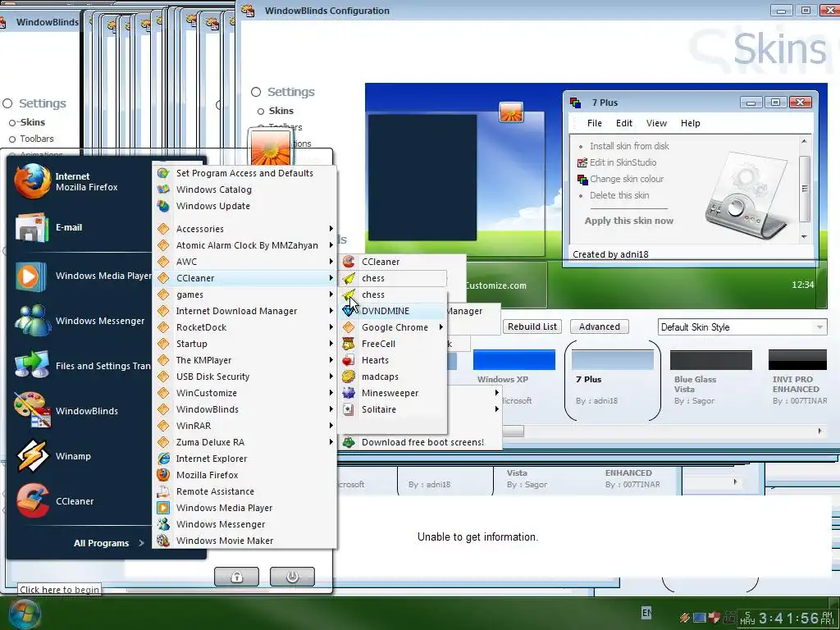840x630 pixels.
Task: Select Blue Glass Vista skin thumbnail
Action: [711, 360]
